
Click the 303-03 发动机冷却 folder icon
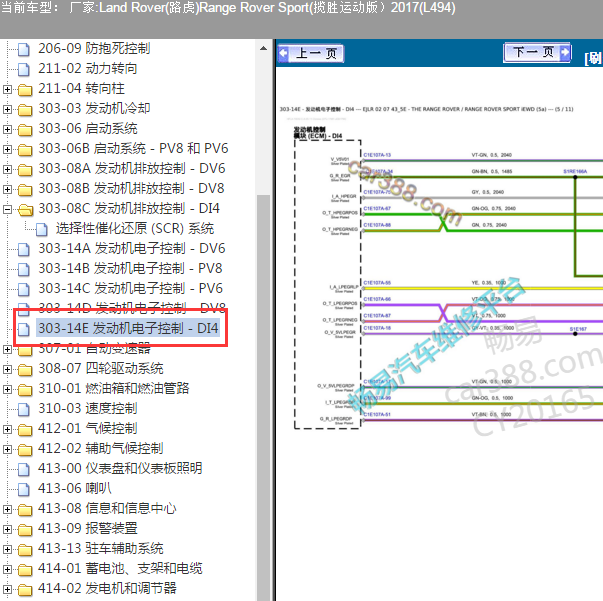click(25, 109)
